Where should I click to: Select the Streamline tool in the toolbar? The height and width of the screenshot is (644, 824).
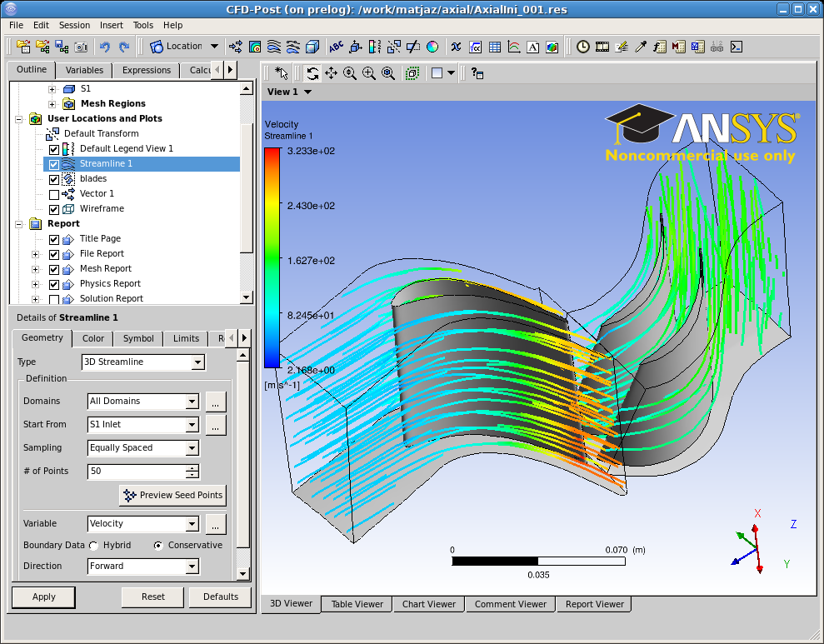273,47
